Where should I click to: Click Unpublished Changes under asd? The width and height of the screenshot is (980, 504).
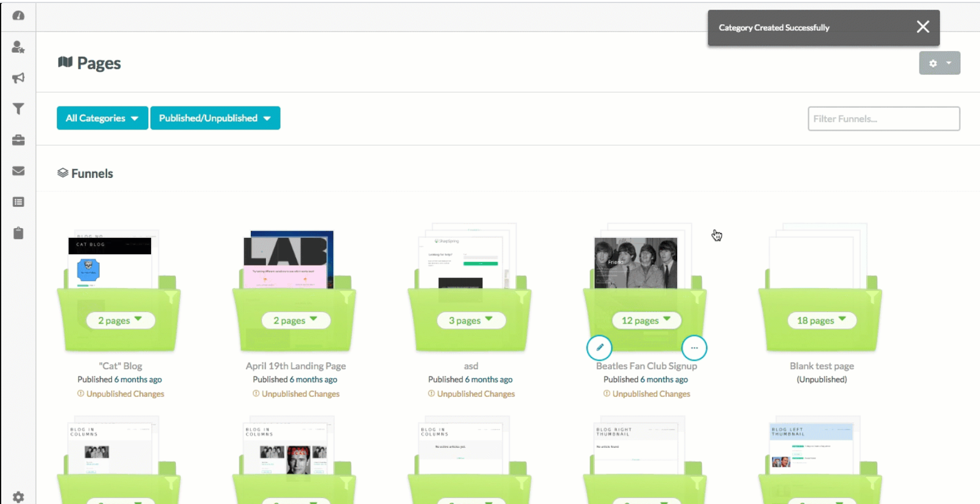point(471,394)
